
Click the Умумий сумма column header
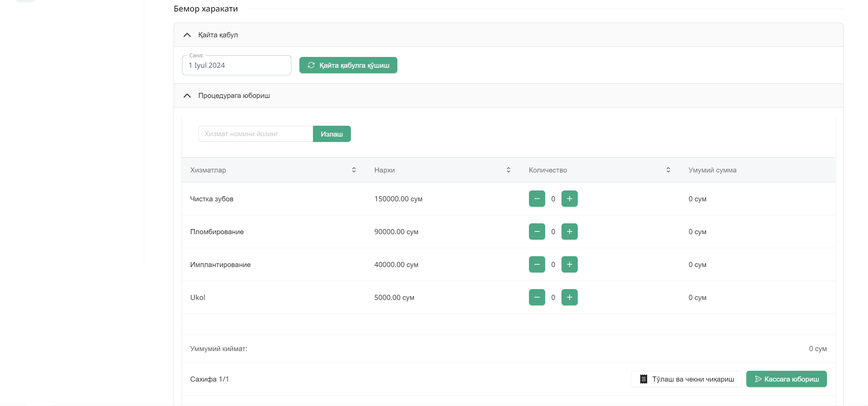tap(712, 170)
